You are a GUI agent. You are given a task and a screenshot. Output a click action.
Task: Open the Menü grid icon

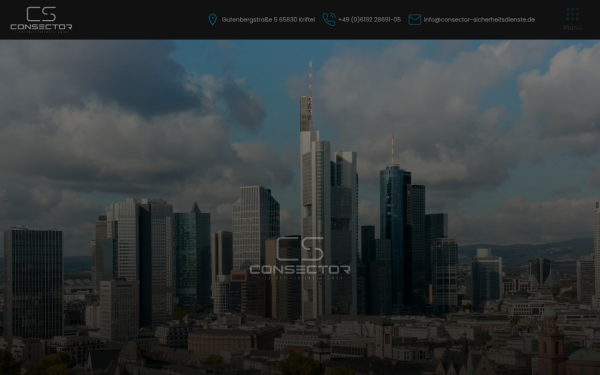pyautogui.click(x=572, y=15)
